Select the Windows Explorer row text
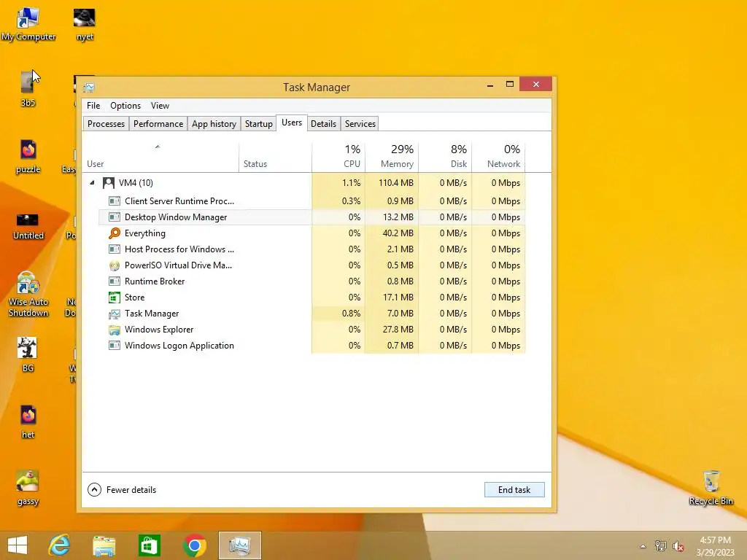Viewport: 747px width, 560px height. pyautogui.click(x=158, y=330)
